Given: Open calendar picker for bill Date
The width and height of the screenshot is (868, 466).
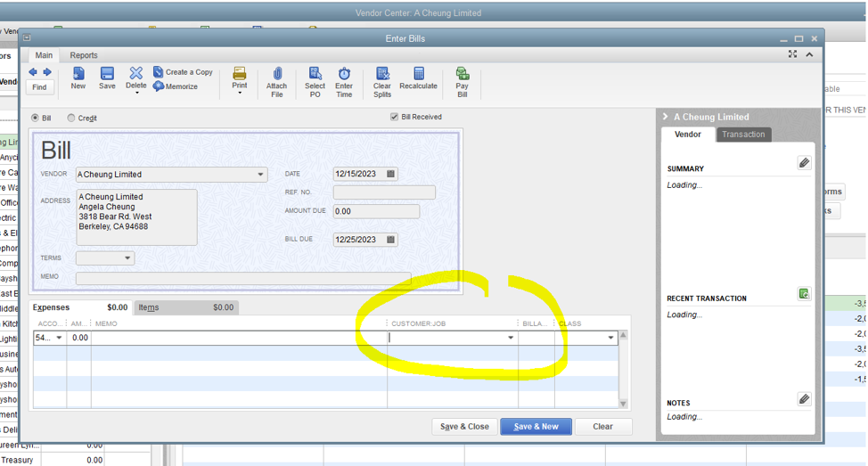Looking at the screenshot, I should [390, 174].
